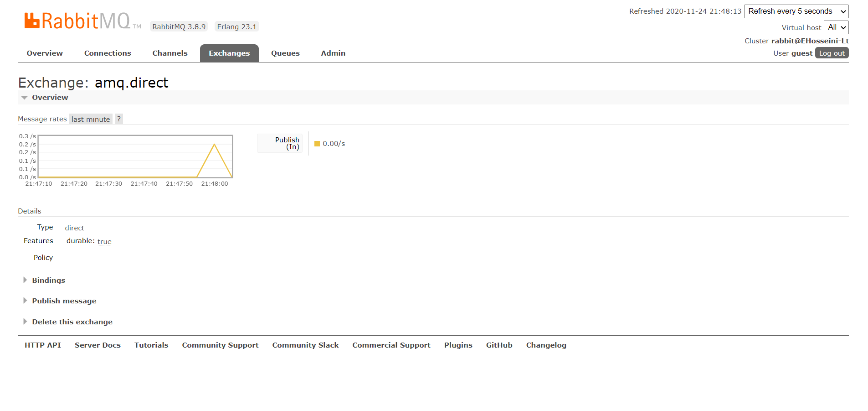Click the Erlang 23.1 version badge
868x411 pixels.
point(237,27)
